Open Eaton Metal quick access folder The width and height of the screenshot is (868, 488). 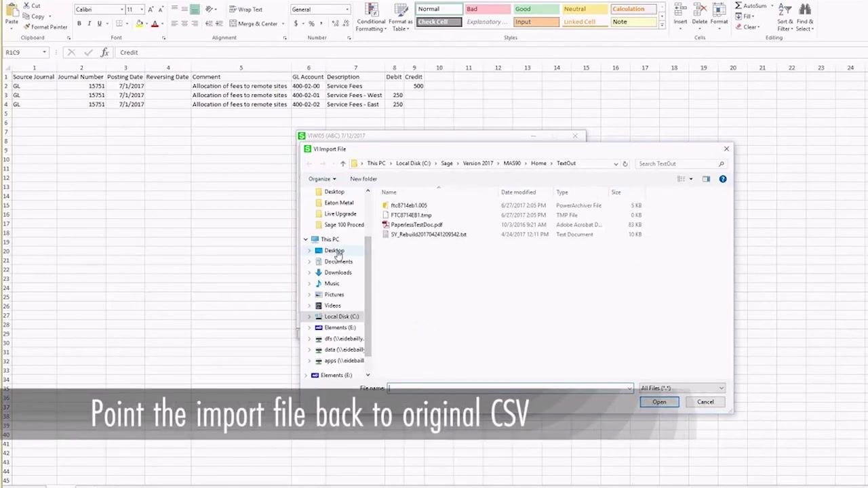click(338, 203)
